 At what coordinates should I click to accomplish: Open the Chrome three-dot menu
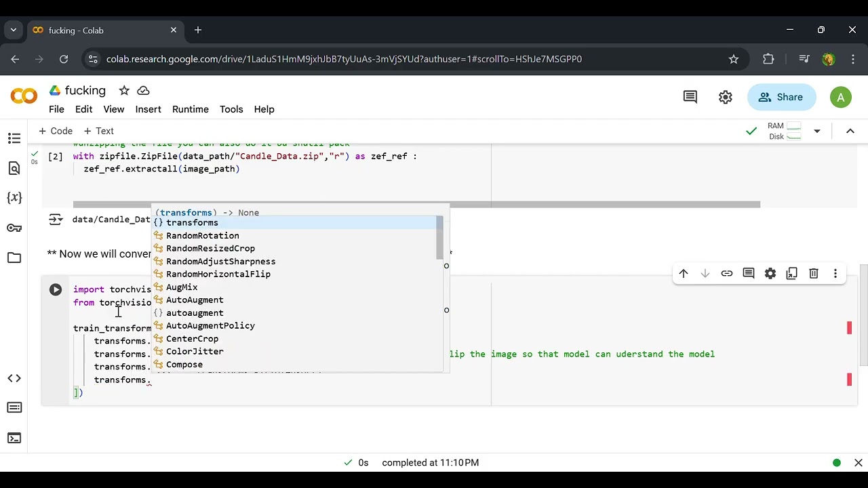pyautogui.click(x=853, y=59)
